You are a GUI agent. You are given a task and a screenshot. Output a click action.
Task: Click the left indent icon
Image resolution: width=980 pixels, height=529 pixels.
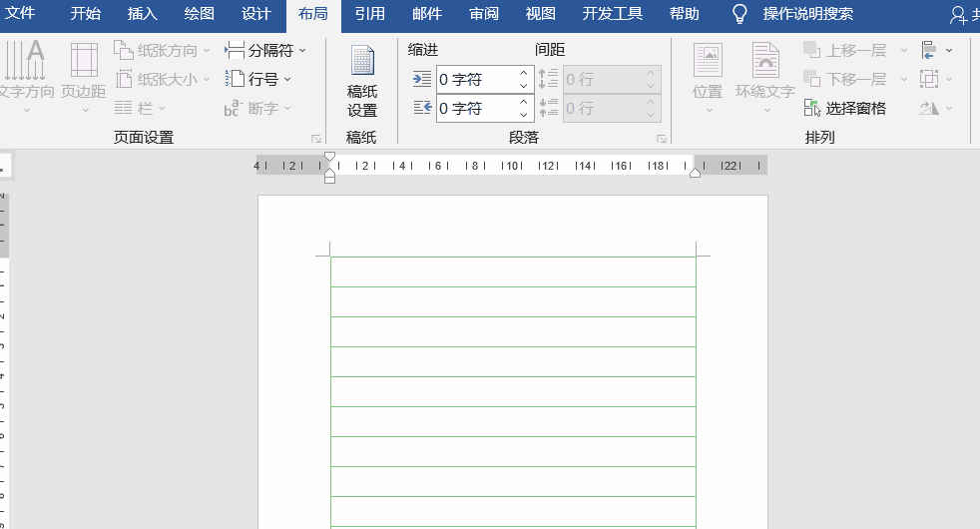(422, 80)
